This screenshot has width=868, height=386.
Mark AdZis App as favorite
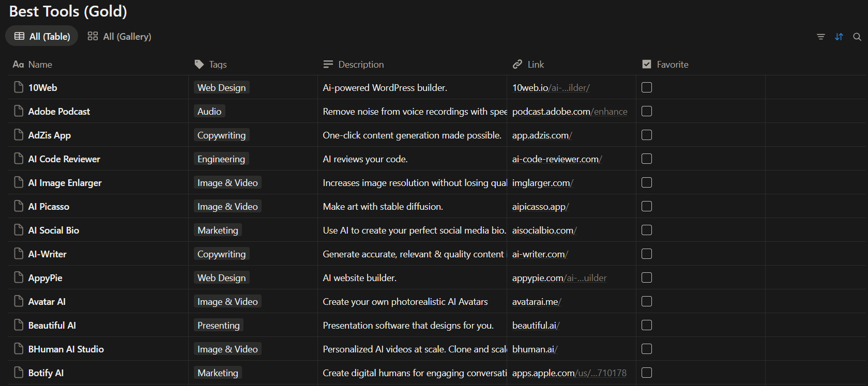point(647,135)
